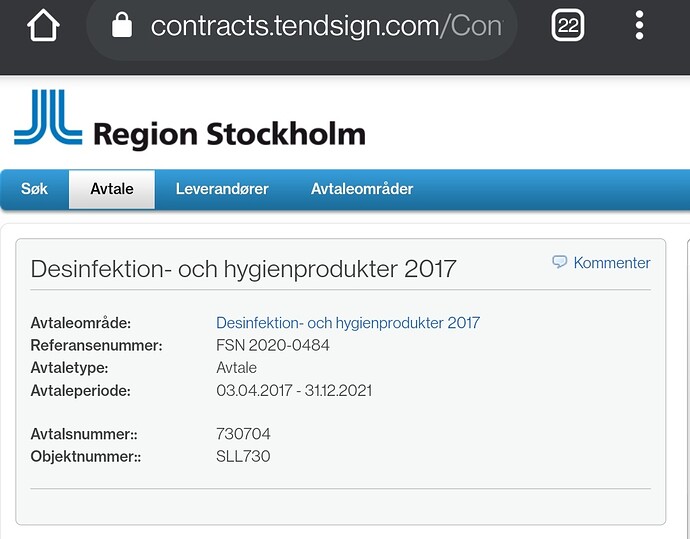690x539 pixels.
Task: Tap the padlock security icon
Action: 122,25
